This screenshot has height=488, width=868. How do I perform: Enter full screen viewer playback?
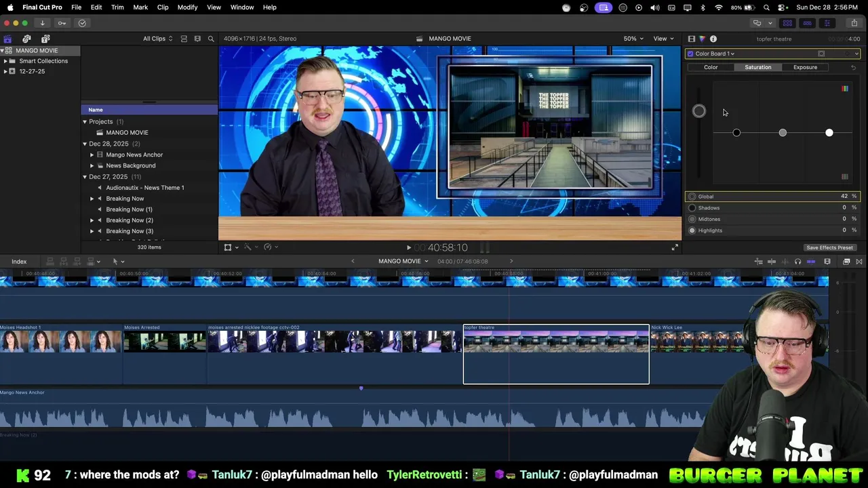point(675,247)
